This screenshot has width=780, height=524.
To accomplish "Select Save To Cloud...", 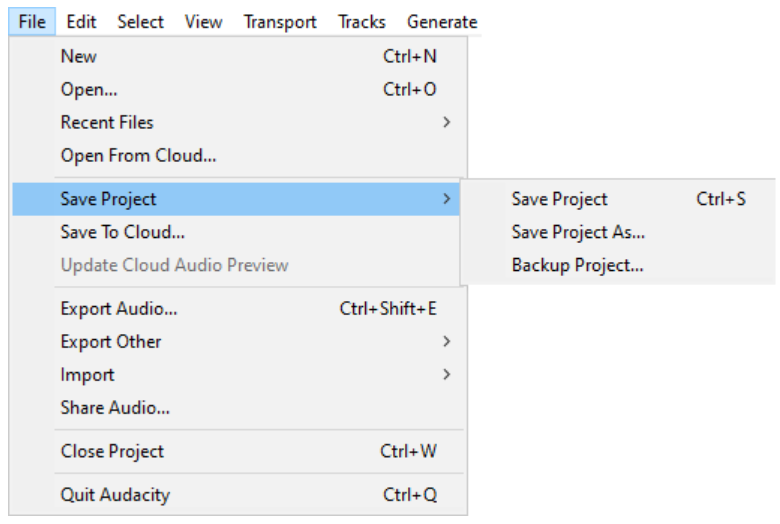I will (236, 232).
